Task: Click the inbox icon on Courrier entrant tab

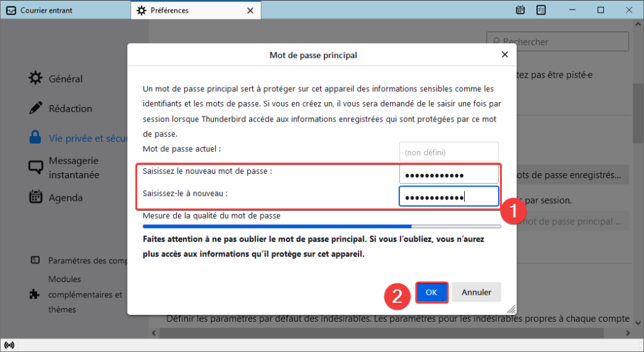Action: [x=11, y=10]
